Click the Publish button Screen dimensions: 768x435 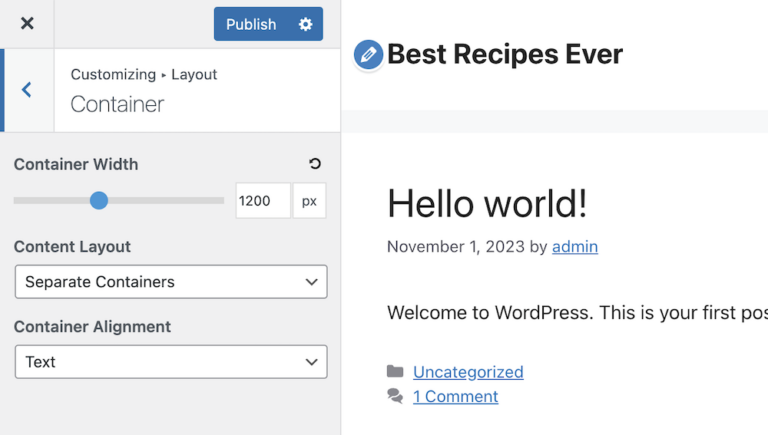pyautogui.click(x=250, y=24)
